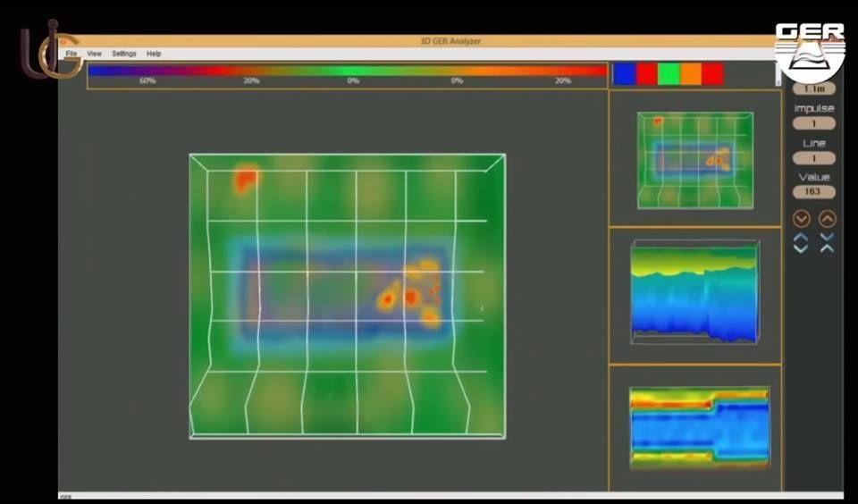Open the Help menu
This screenshot has height=504, width=858.
[154, 54]
